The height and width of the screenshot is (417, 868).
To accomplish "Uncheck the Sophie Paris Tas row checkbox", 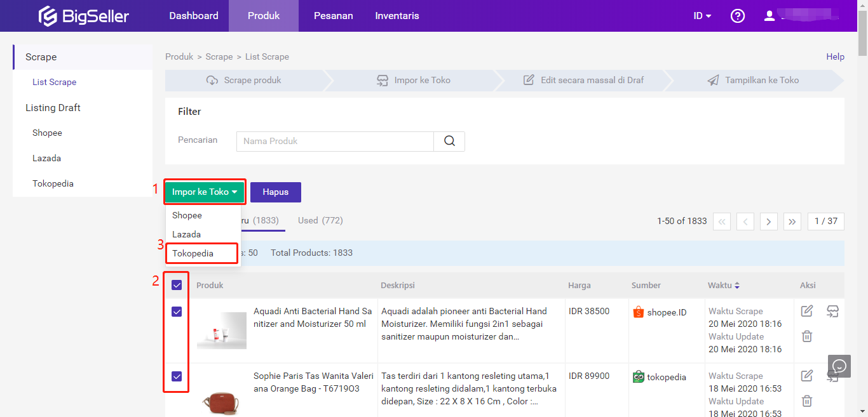I will 177,376.
